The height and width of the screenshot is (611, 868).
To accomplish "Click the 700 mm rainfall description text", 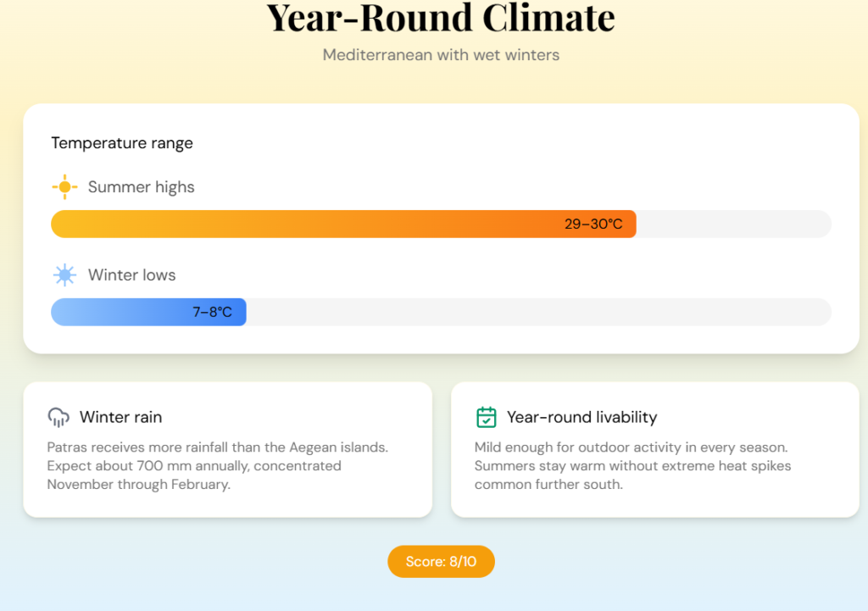I will tap(217, 466).
